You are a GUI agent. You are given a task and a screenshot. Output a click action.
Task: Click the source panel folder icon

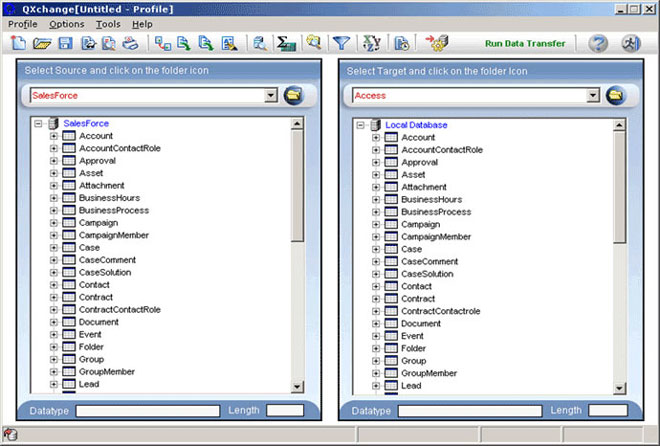tap(293, 96)
